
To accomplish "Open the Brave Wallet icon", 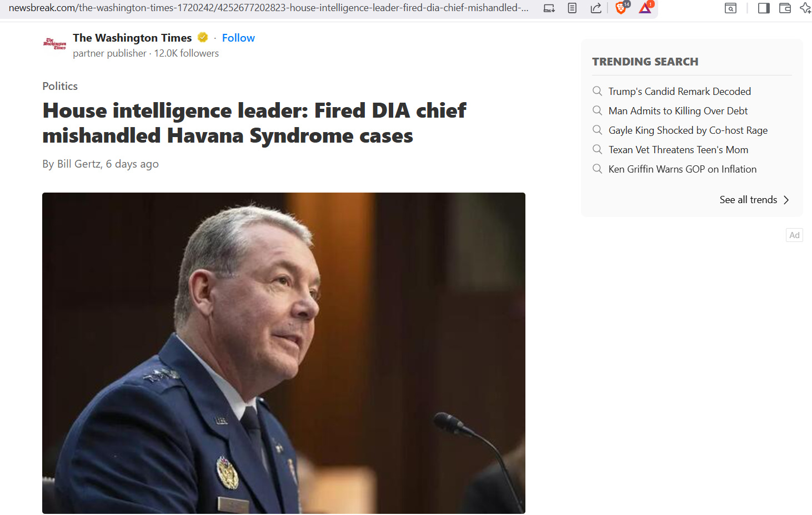I will tap(785, 8).
